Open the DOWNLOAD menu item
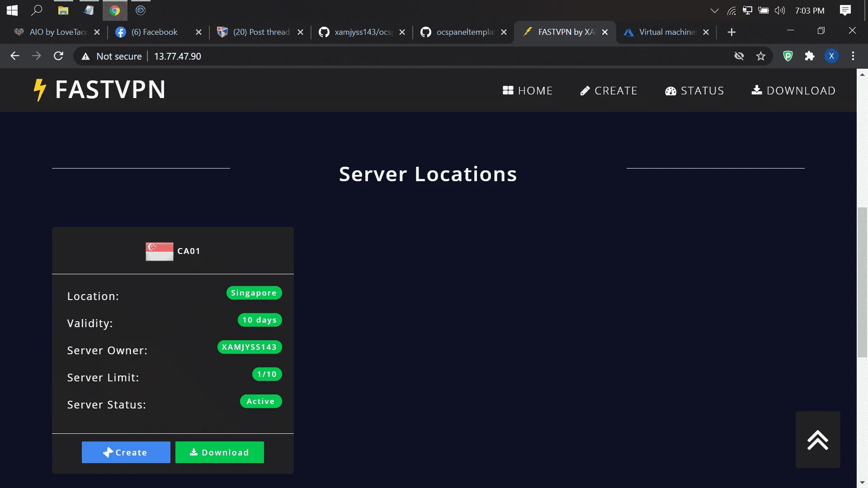Image resolution: width=868 pixels, height=488 pixels. (x=793, y=91)
